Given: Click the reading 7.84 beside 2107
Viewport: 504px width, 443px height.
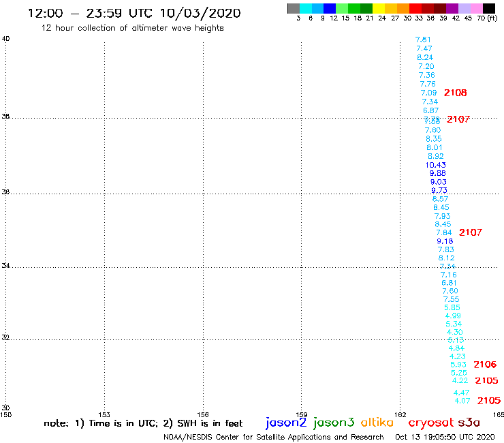Looking at the screenshot, I should [443, 232].
